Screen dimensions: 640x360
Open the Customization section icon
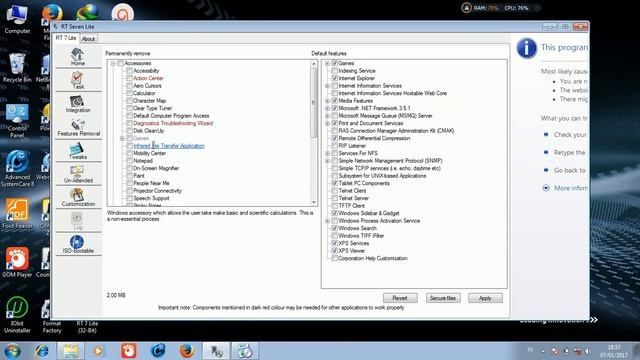[x=78, y=198]
